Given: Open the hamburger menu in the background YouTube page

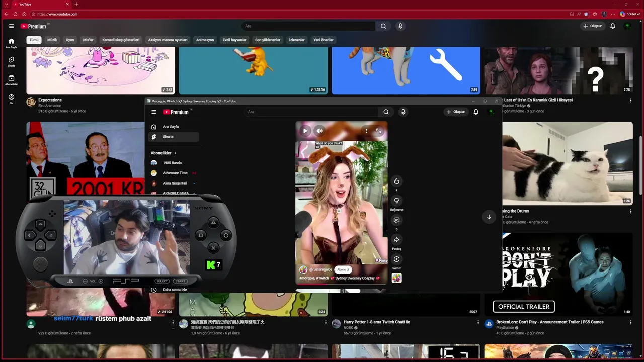Looking at the screenshot, I should pos(11,26).
